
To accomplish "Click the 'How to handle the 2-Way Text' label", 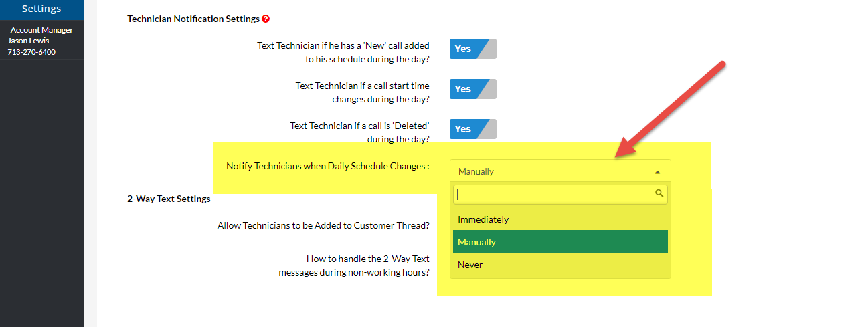I will pyautogui.click(x=354, y=265).
